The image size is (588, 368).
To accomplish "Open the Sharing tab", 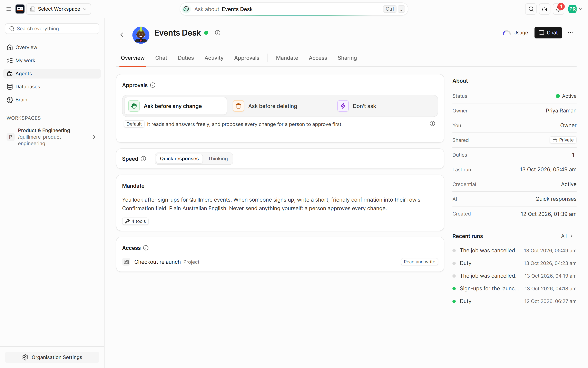I will pos(347,58).
